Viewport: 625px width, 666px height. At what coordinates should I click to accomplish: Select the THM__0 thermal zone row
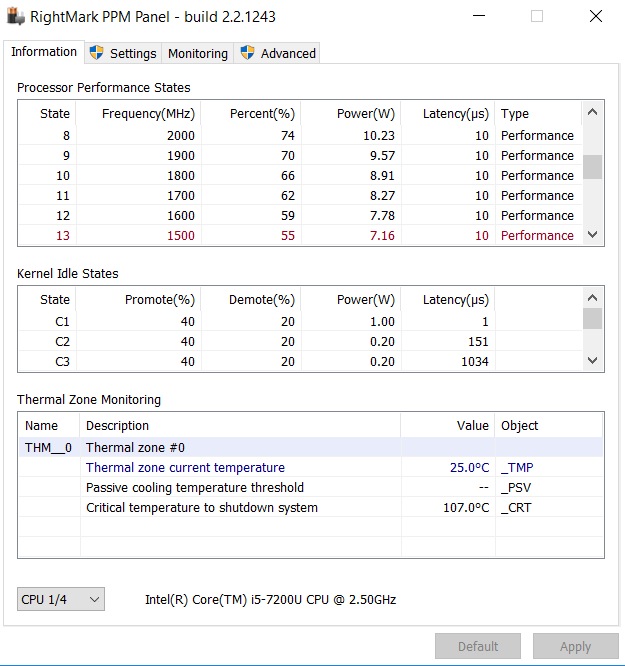[311, 447]
